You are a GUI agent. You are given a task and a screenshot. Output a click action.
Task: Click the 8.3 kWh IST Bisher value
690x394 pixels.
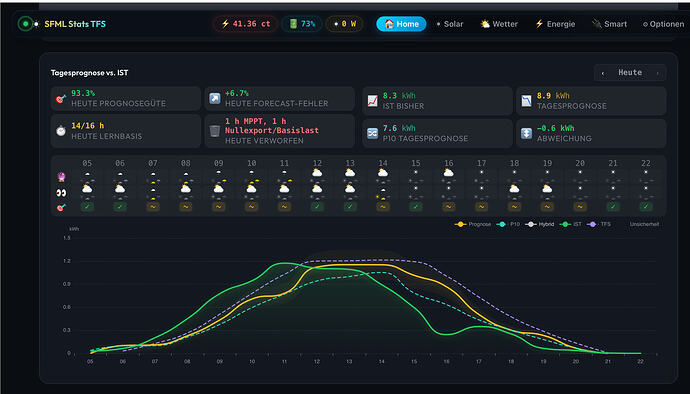point(399,96)
